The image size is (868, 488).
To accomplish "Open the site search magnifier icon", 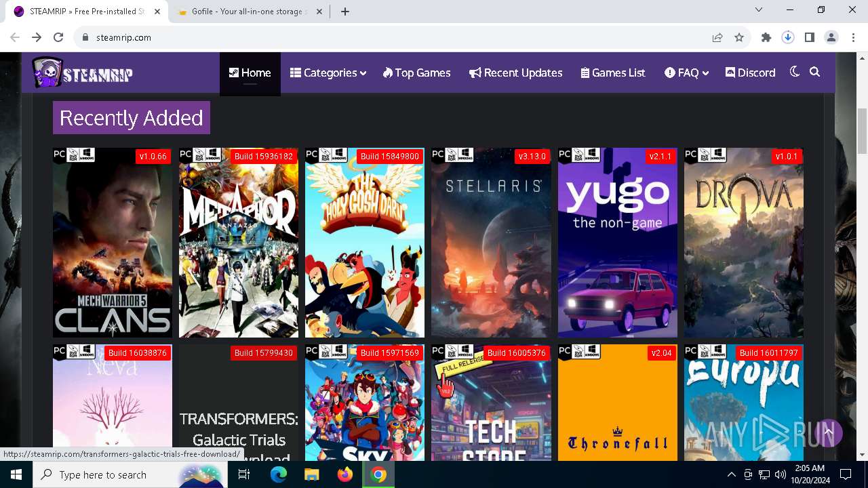I will (x=815, y=72).
